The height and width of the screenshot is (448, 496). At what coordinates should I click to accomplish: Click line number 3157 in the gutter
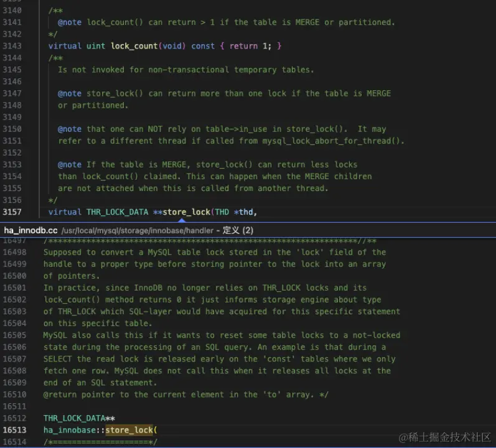[x=12, y=212]
